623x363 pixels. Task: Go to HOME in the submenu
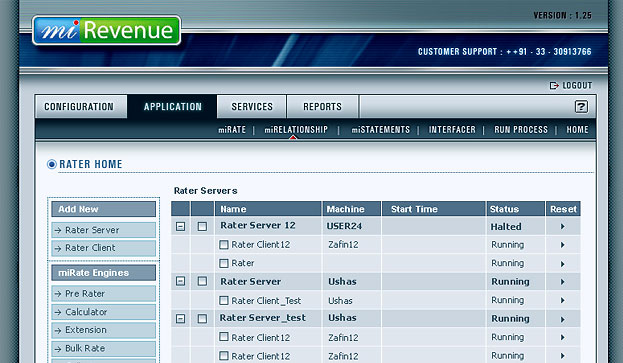click(577, 130)
